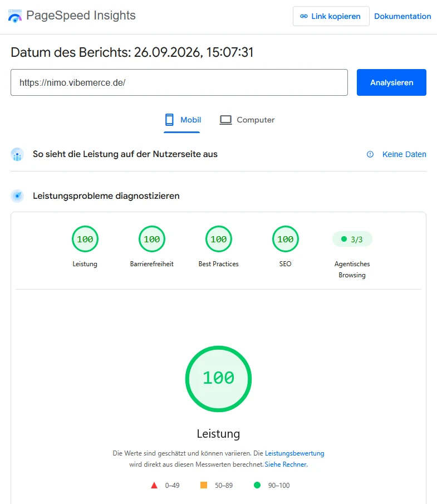Click the laptop computer icon
Viewport: 437px width, 504px height.
click(225, 120)
